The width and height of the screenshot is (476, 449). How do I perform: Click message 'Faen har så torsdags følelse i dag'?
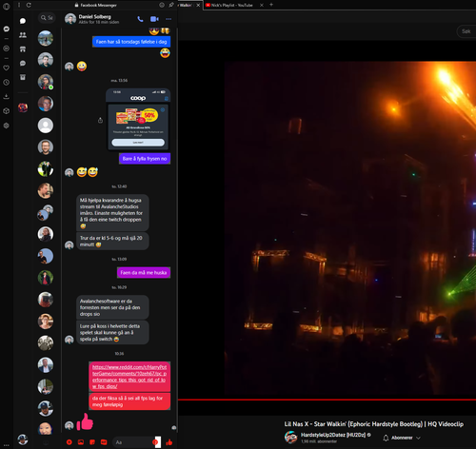(131, 42)
